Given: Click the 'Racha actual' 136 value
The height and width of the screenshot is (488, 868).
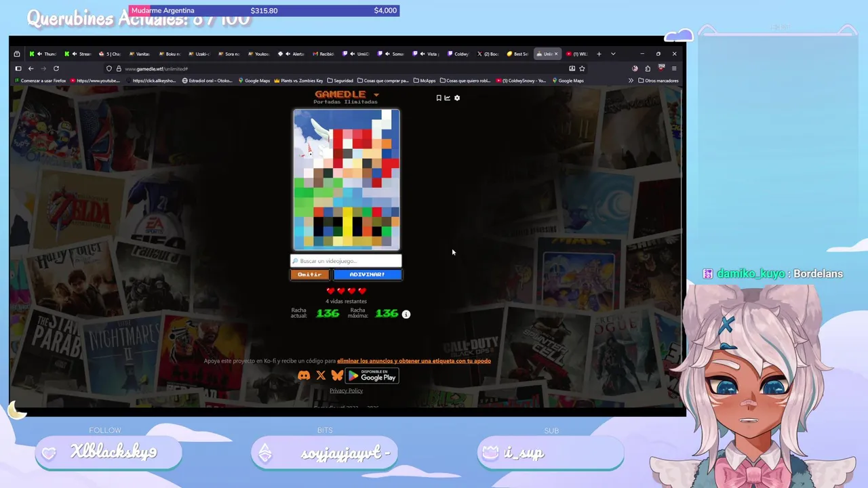Looking at the screenshot, I should click(328, 313).
